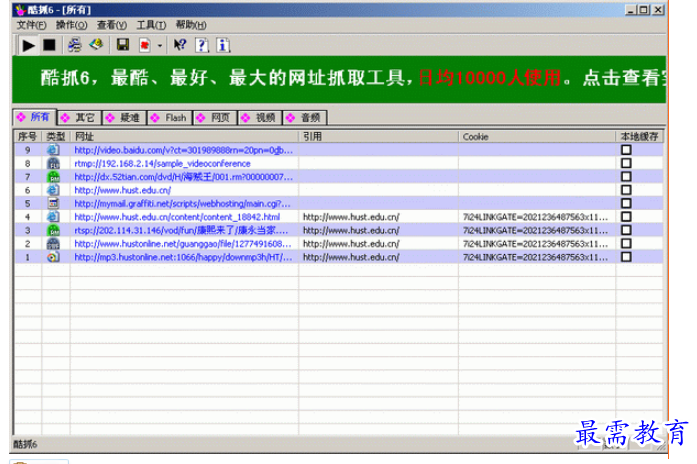Sort by the 网址 column header

pyautogui.click(x=184, y=136)
